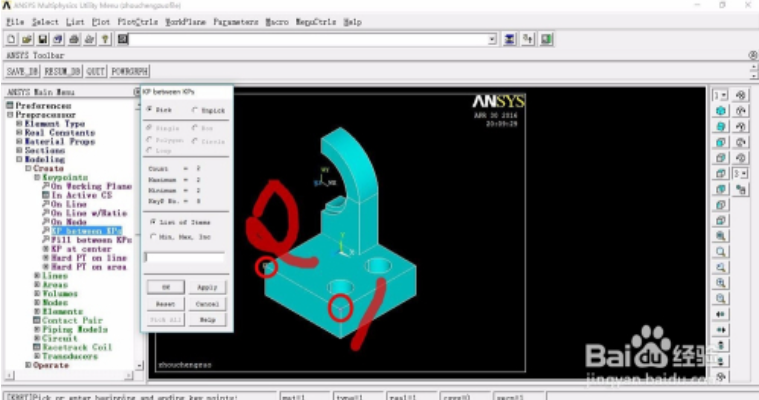This screenshot has height=400, width=759.
Task: Click the Save Analysis floppy disk icon
Action: [x=43, y=39]
